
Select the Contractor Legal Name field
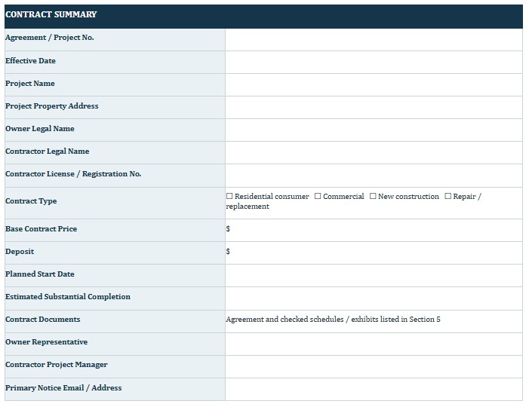(x=374, y=153)
